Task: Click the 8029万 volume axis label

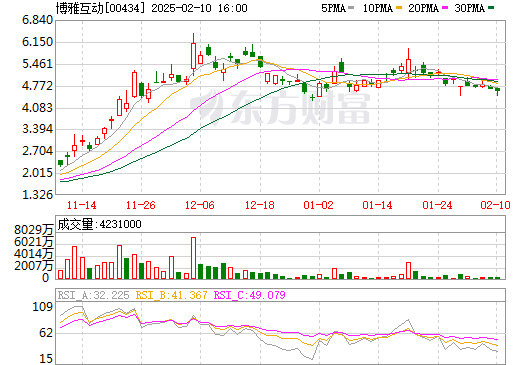Action: pyautogui.click(x=34, y=230)
